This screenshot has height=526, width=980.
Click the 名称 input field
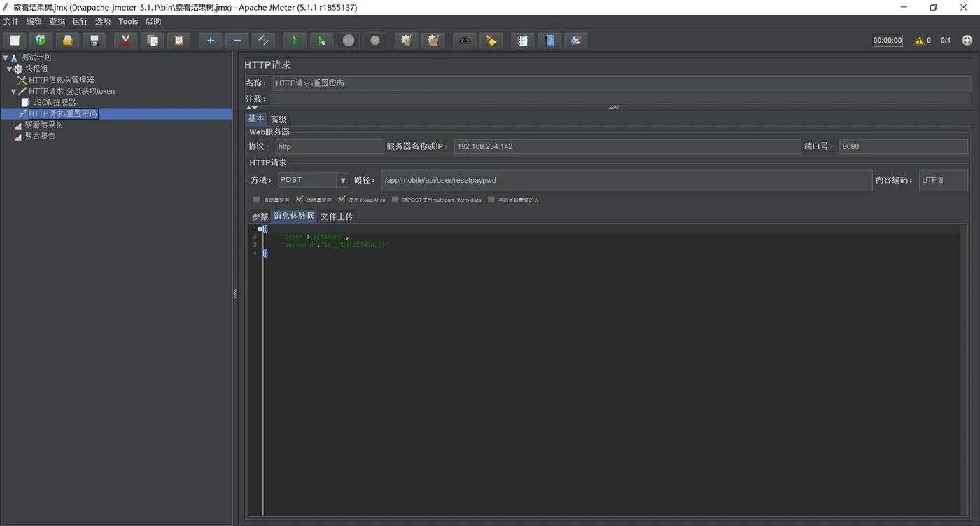pos(622,83)
